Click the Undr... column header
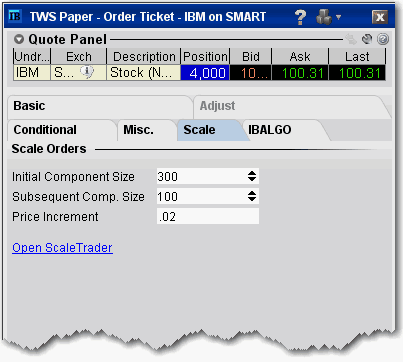This screenshot has width=403, height=362. [x=32, y=56]
